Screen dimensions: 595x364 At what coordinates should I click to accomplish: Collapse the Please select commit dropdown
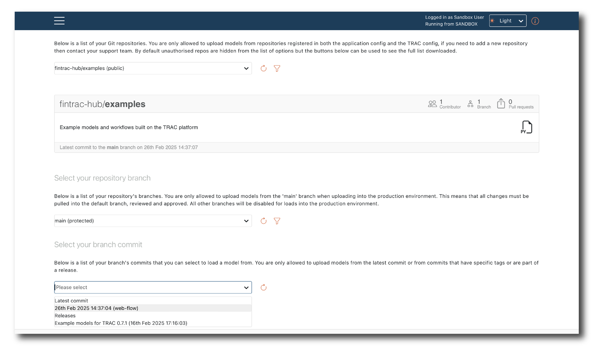point(153,287)
